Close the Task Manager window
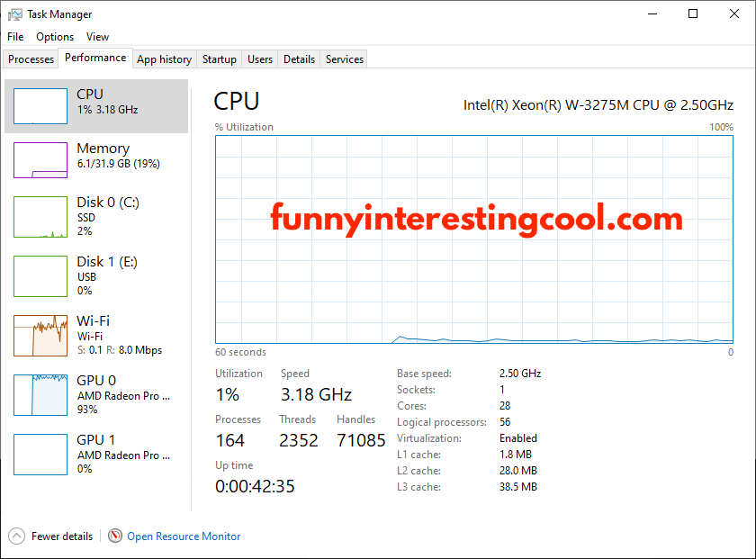This screenshot has height=559, width=756. pyautogui.click(x=734, y=14)
